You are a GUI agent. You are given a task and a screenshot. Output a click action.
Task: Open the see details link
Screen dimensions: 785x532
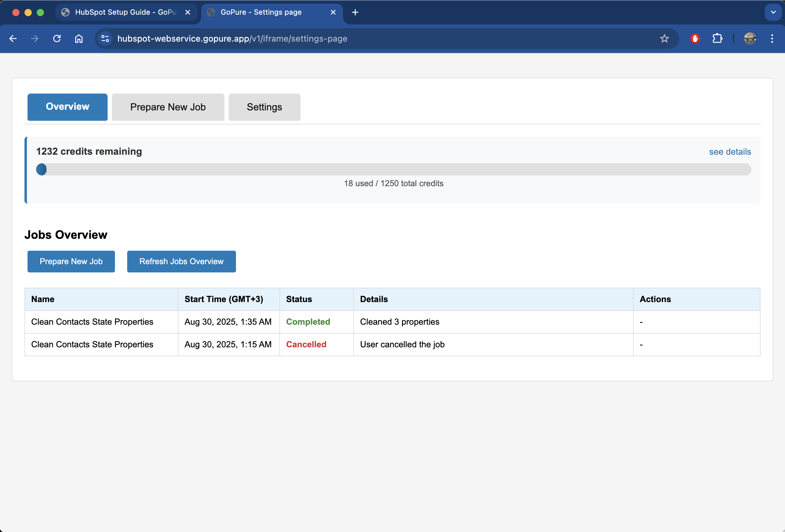coord(730,152)
